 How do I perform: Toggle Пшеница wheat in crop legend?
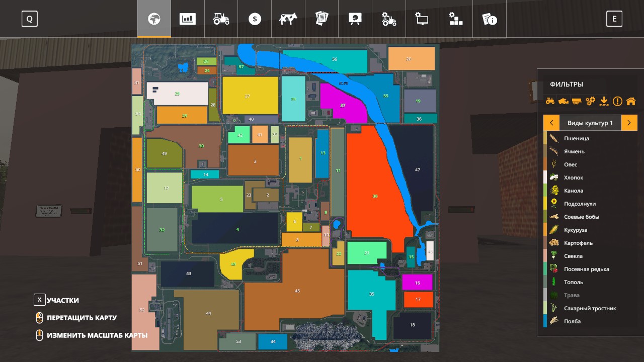576,138
